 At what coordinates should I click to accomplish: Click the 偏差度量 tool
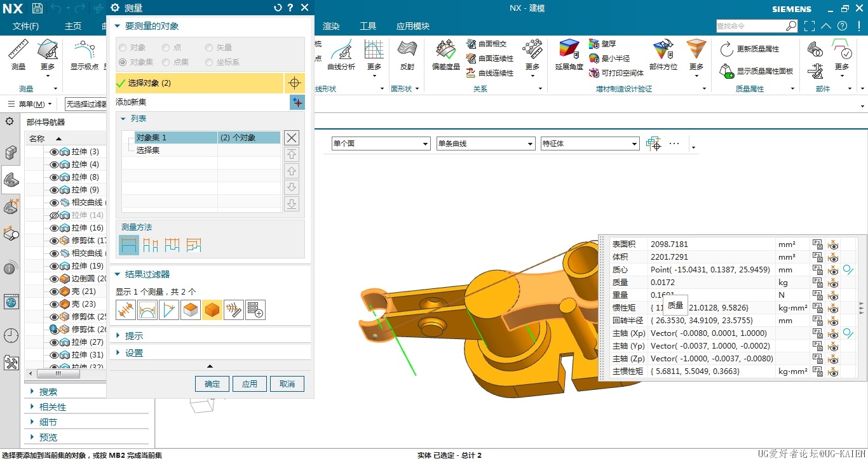pos(445,54)
